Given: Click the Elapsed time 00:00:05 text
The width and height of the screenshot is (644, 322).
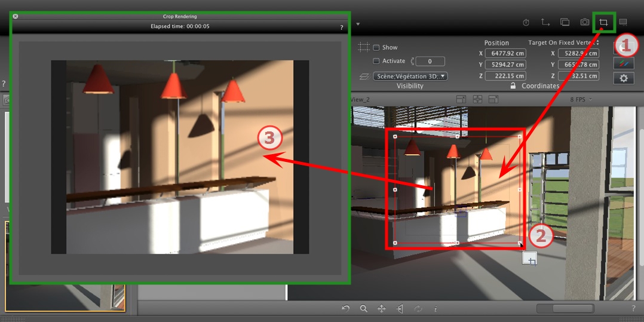Looking at the screenshot, I should tap(180, 26).
